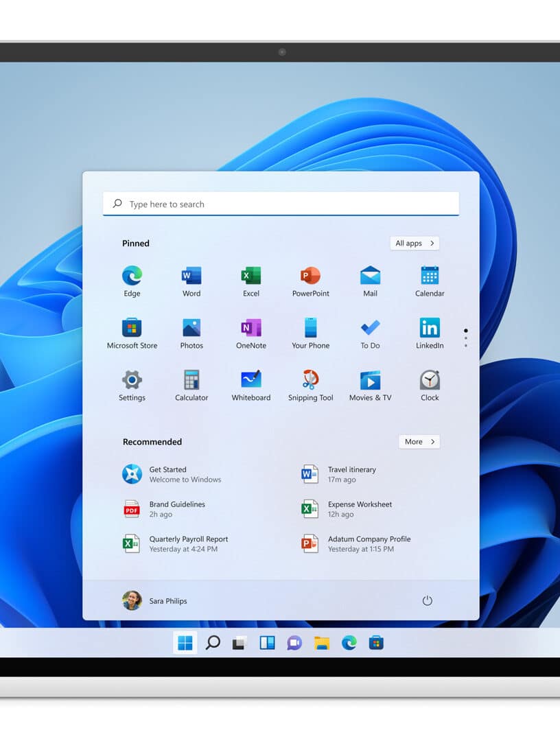Open Microsoft Store from pinned apps
Viewport: 560px width, 741px height.
(132, 333)
